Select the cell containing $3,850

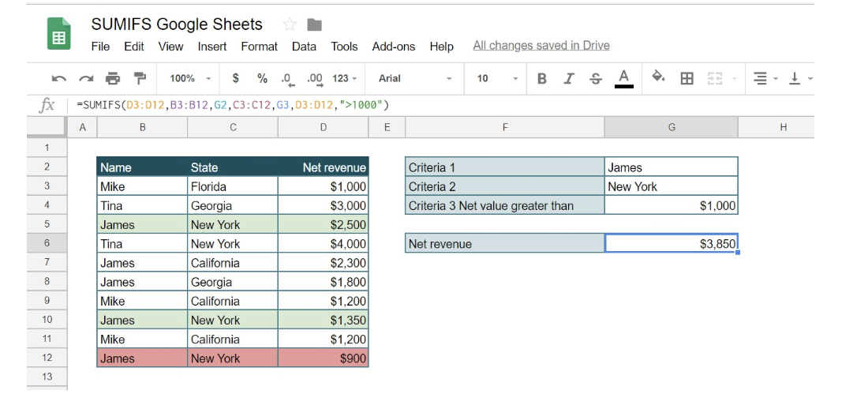click(671, 244)
